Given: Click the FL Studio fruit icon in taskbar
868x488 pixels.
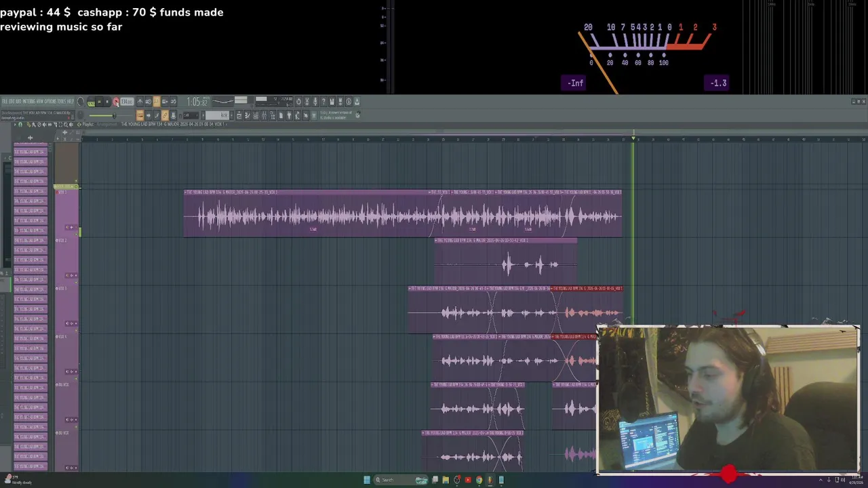Looking at the screenshot, I should (x=490, y=480).
